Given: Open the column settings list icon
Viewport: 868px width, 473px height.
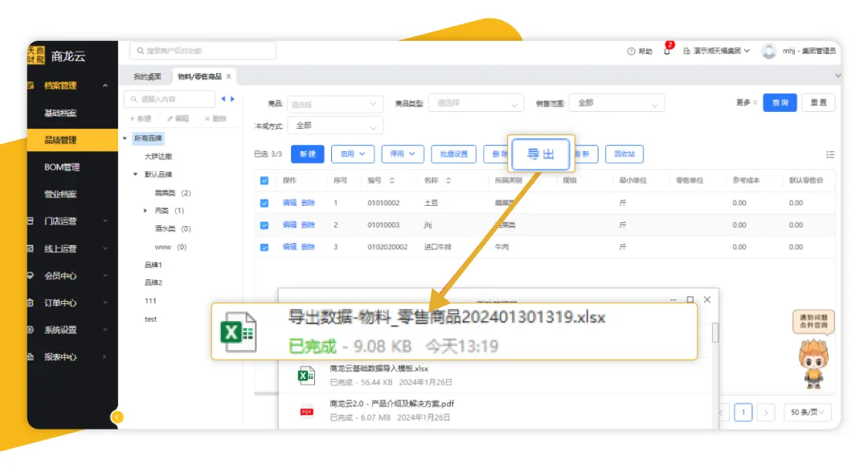Looking at the screenshot, I should coord(829,154).
